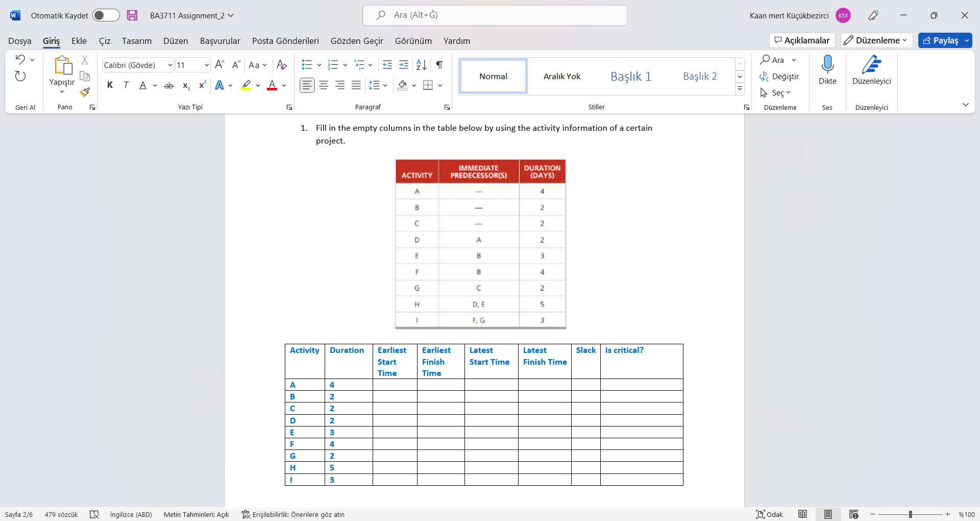Image resolution: width=980 pixels, height=521 pixels.
Task: Toggle Otomatik Kaydet switch
Action: pyautogui.click(x=106, y=15)
